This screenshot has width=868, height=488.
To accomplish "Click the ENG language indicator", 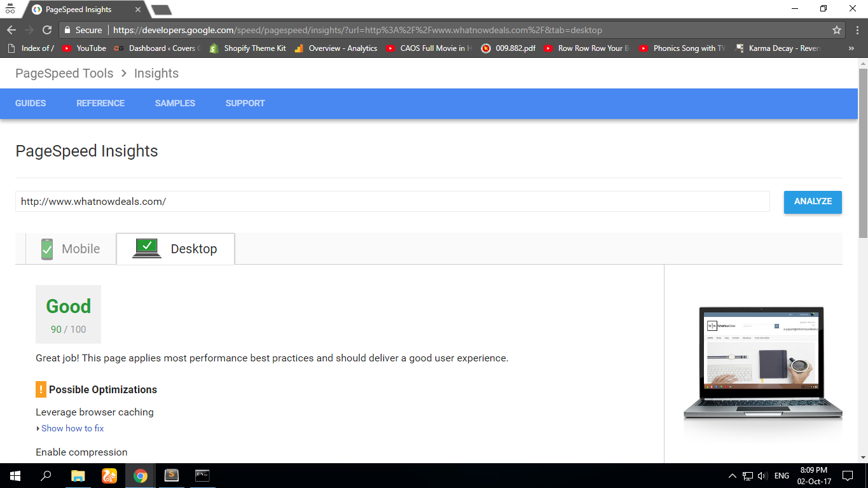I will [782, 476].
